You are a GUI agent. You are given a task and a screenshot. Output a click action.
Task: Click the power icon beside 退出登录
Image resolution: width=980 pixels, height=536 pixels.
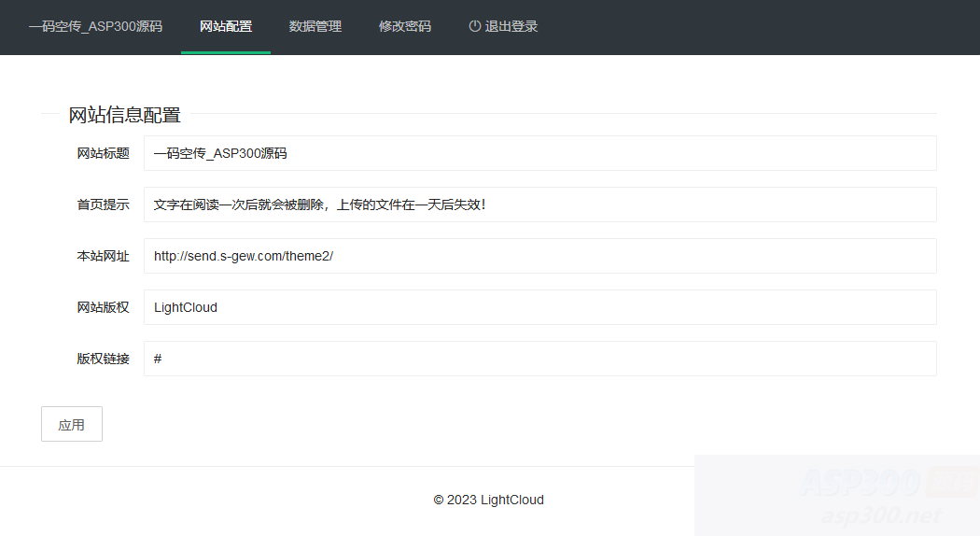tap(474, 26)
